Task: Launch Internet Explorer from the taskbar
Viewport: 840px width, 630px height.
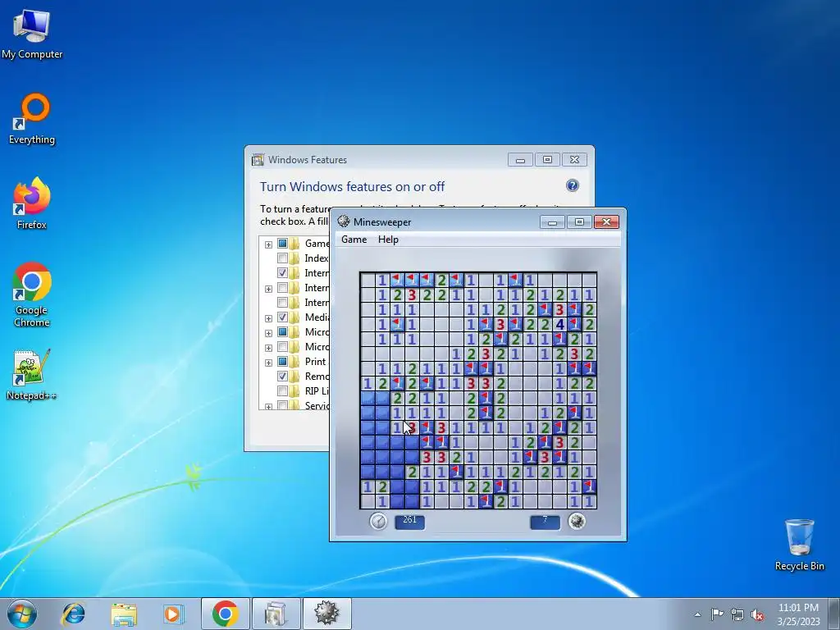Action: point(73,614)
